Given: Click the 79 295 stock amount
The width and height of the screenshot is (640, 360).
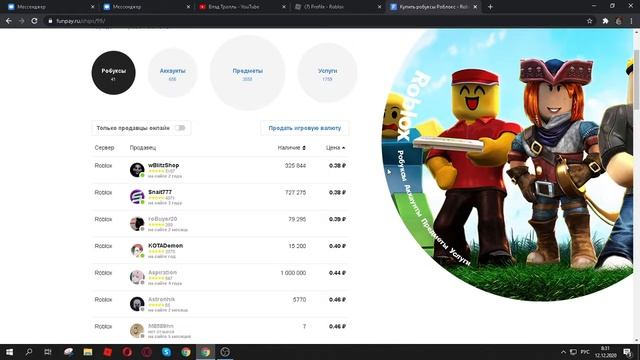Looking at the screenshot, I should click(297, 219).
